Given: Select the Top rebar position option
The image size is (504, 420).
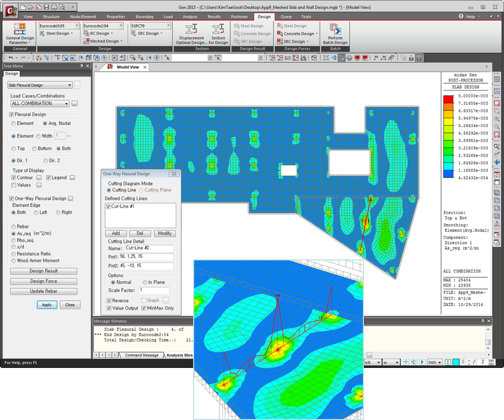Looking at the screenshot, I should pos(14,148).
